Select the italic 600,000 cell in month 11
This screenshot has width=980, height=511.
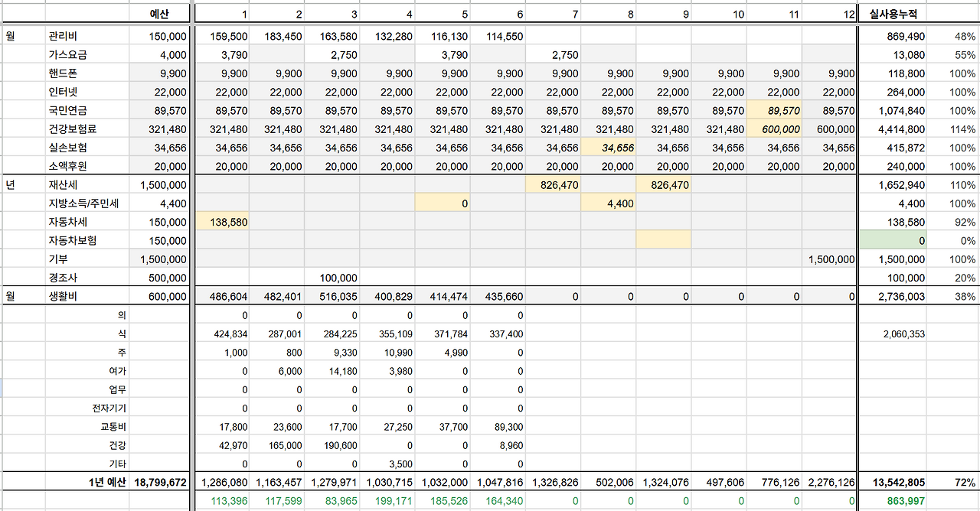(x=774, y=129)
